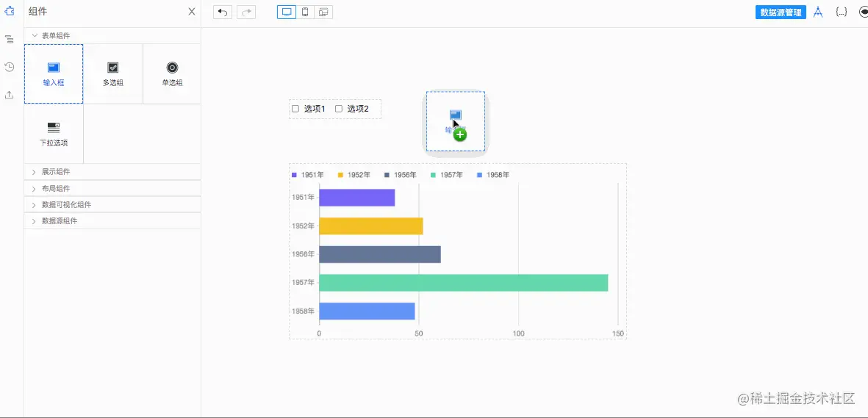868x418 pixels.
Task: Click the redo arrow button
Action: click(246, 12)
